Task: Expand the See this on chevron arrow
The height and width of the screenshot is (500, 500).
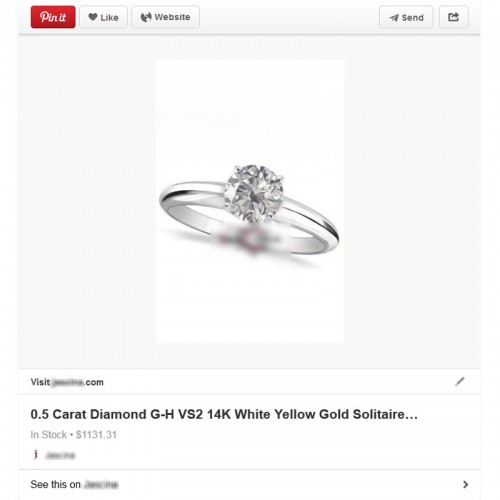Action: 466,484
